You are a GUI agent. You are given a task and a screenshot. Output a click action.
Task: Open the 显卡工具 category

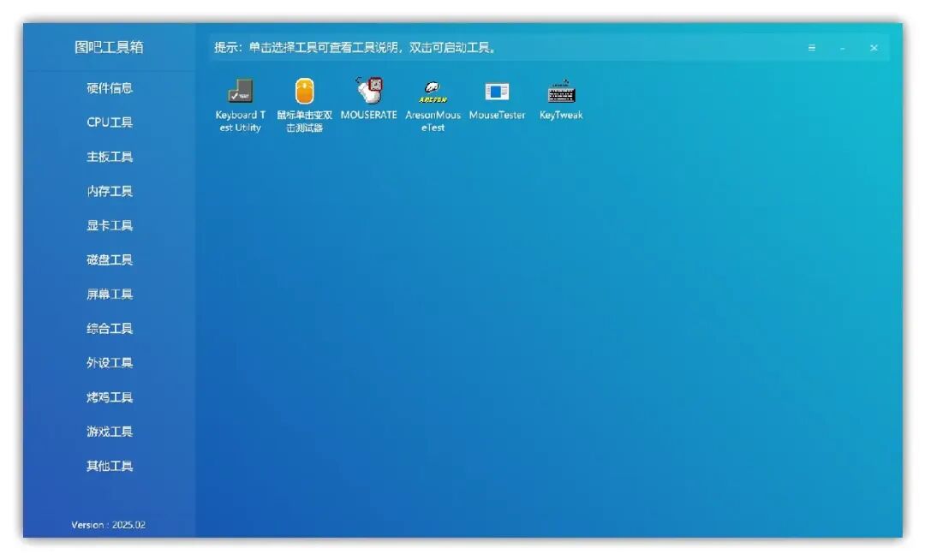[109, 225]
